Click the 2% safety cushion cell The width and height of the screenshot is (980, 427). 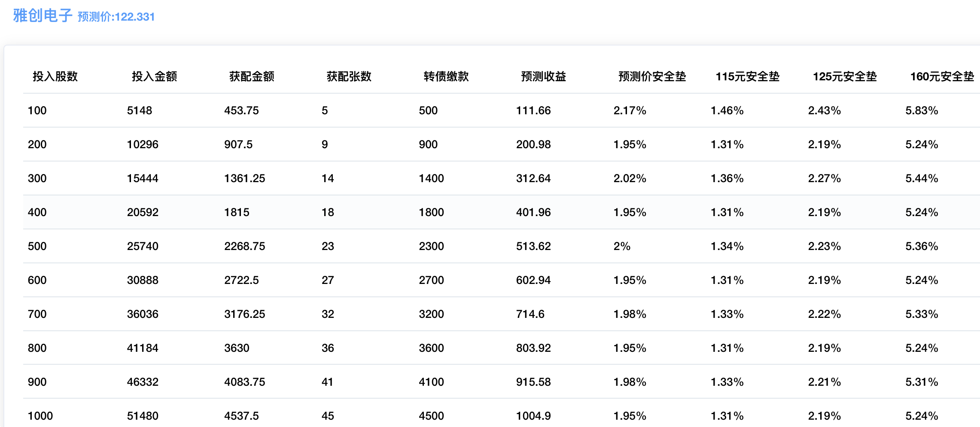(622, 246)
